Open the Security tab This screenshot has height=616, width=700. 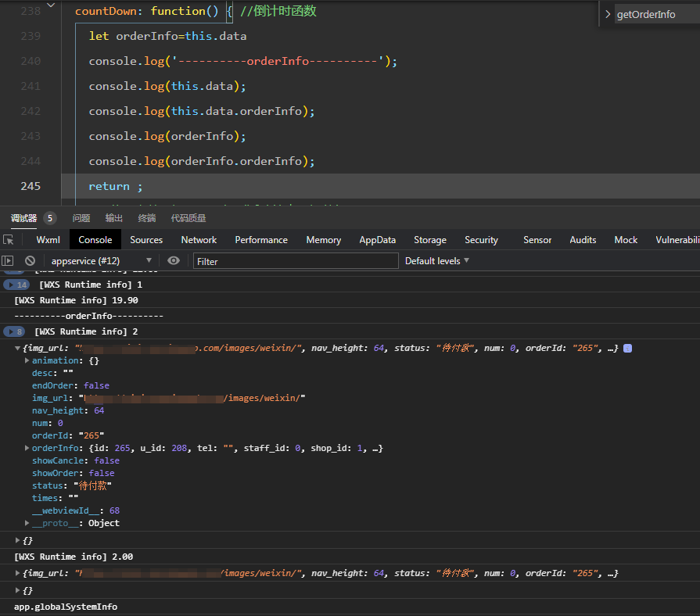[481, 240]
